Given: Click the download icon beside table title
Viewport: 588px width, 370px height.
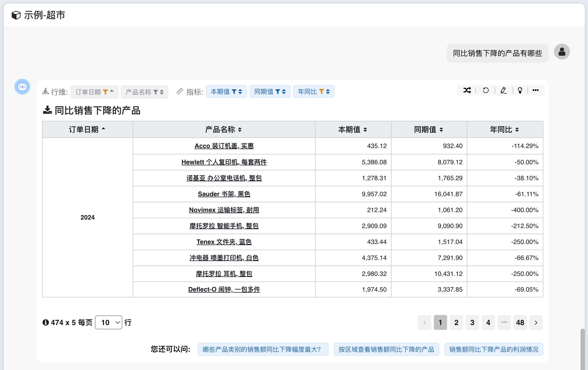Looking at the screenshot, I should click(47, 110).
